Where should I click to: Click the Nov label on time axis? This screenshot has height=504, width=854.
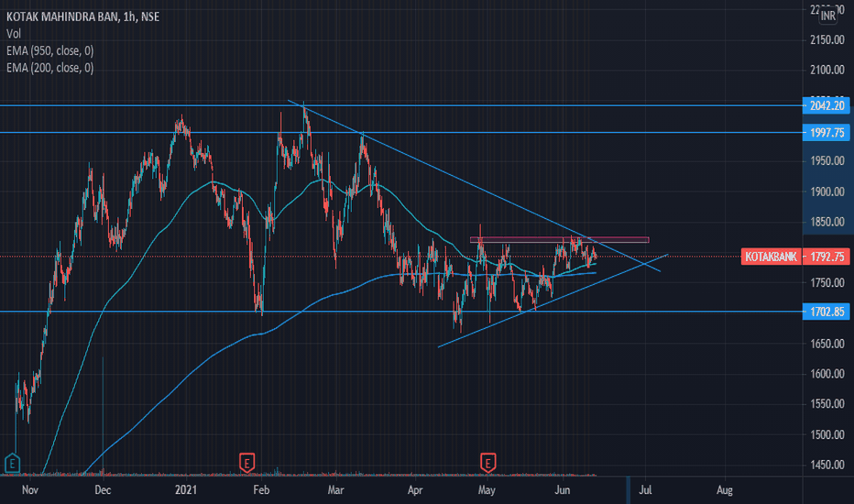coord(30,490)
